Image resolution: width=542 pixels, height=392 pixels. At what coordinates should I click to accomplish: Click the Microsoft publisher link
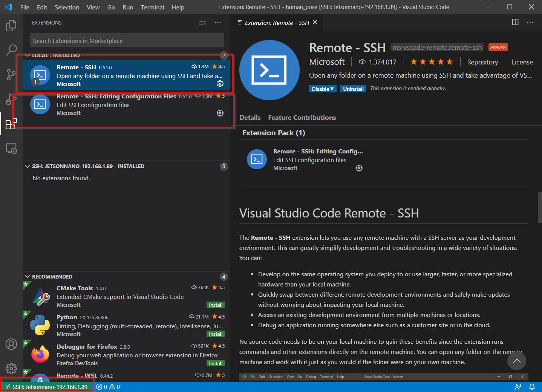tap(327, 62)
